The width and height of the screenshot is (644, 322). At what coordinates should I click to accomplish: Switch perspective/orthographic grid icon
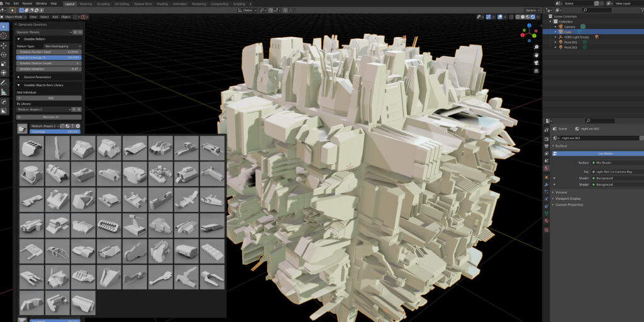(536, 70)
